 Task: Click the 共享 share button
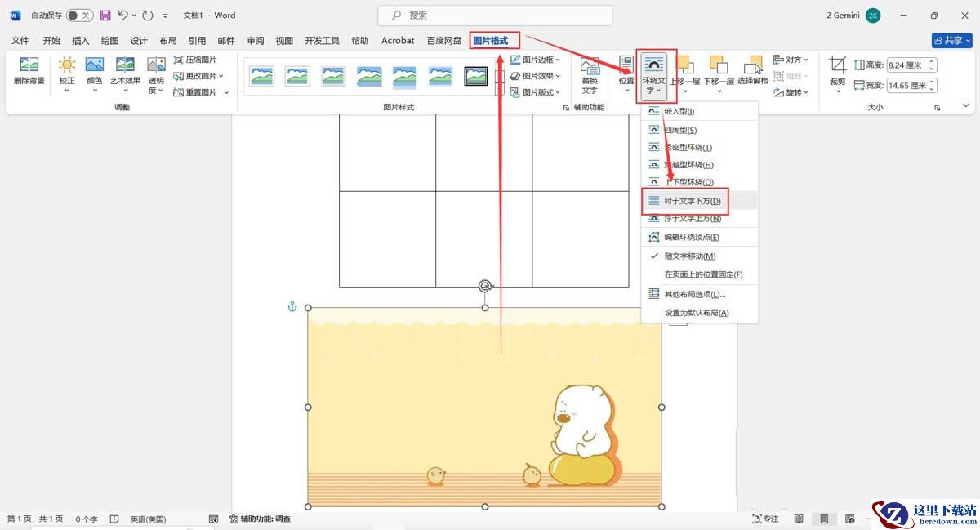click(951, 40)
